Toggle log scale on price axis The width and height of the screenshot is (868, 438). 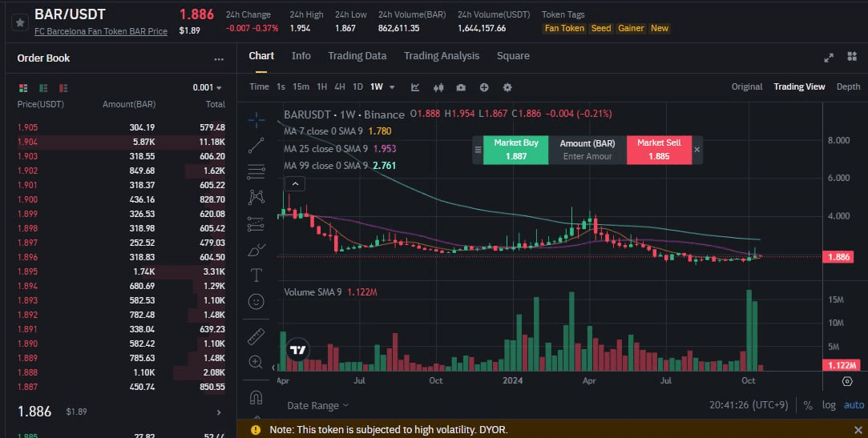(829, 405)
